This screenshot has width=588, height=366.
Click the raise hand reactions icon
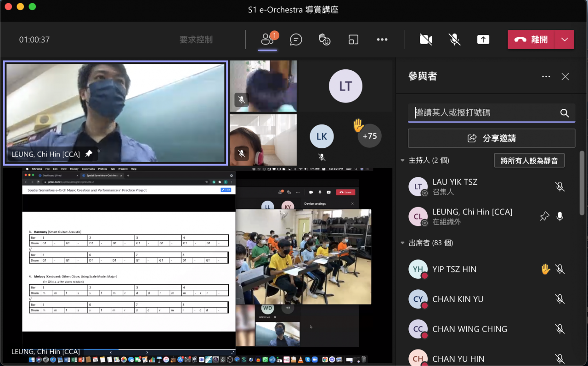325,39
